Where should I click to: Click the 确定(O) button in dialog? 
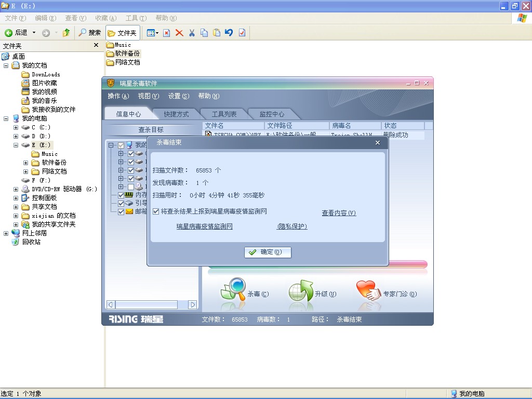click(268, 252)
